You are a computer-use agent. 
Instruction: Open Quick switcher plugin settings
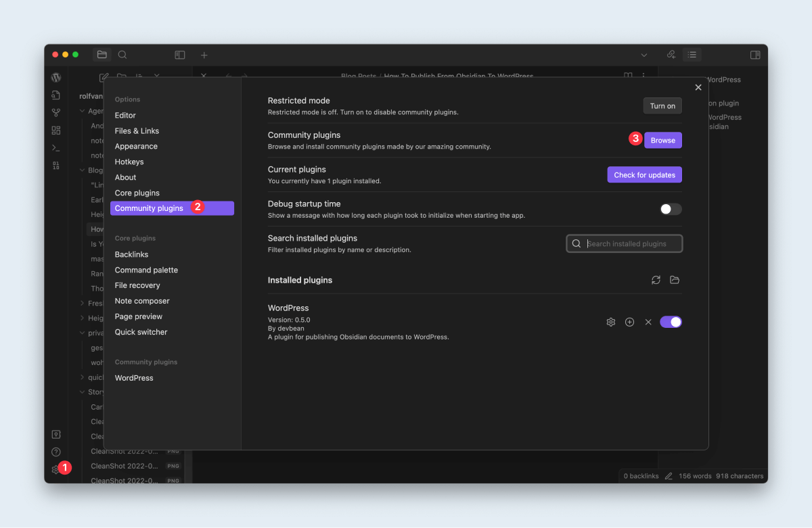(x=172, y=333)
